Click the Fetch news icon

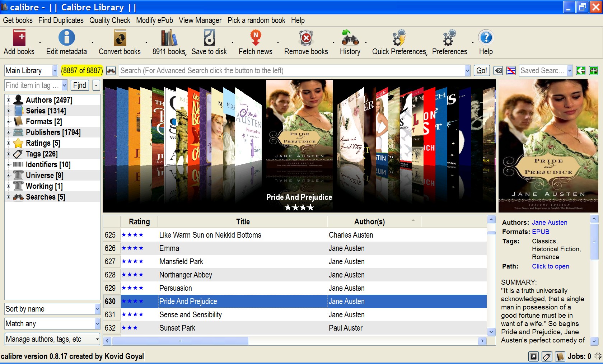coord(255,38)
